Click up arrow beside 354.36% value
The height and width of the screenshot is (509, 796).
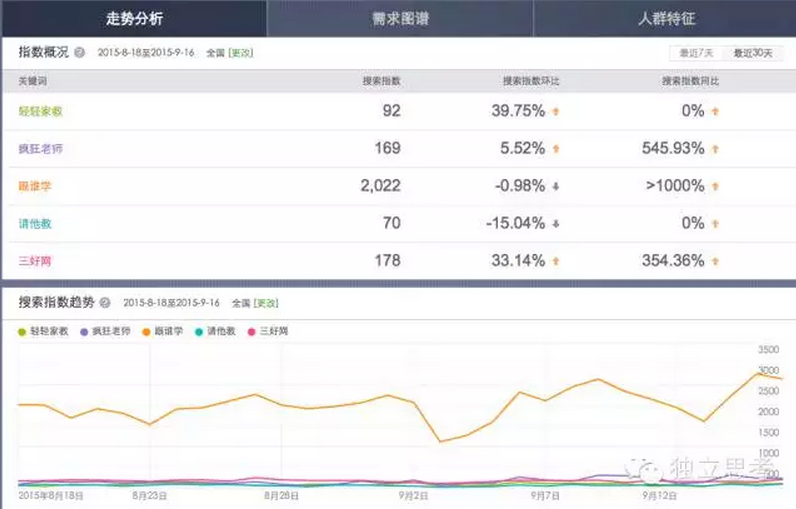coord(715,261)
